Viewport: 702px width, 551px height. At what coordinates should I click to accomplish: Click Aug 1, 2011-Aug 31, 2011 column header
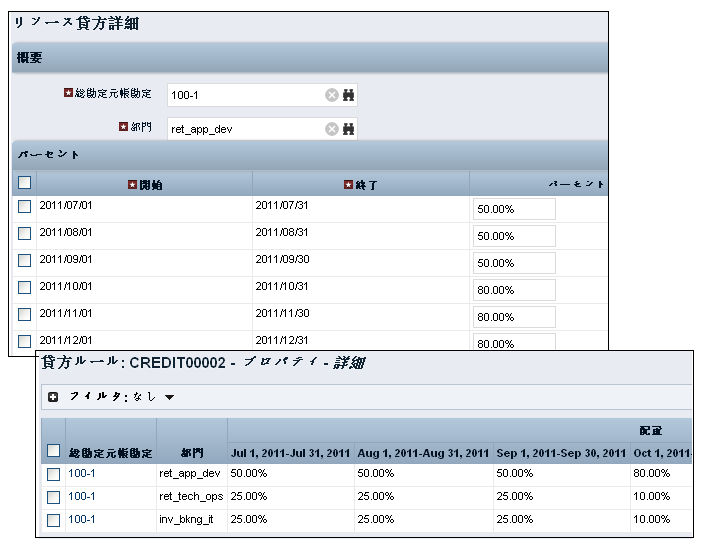coord(423,453)
